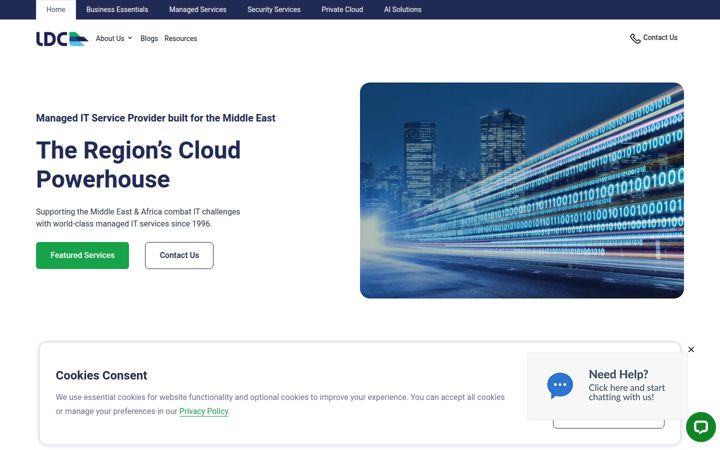This screenshot has width=720, height=450.
Task: Open the Privacy Policy link
Action: [203, 411]
